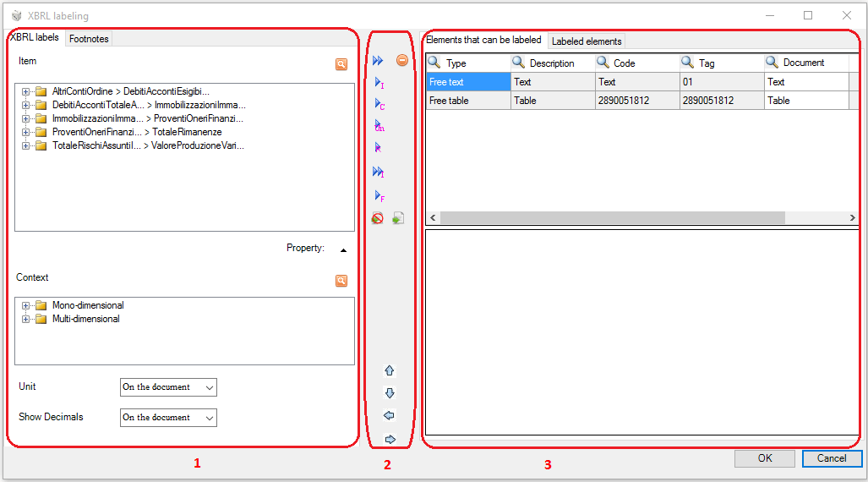
Task: Click the horizontal scrollbar right arrow
Action: coord(853,217)
